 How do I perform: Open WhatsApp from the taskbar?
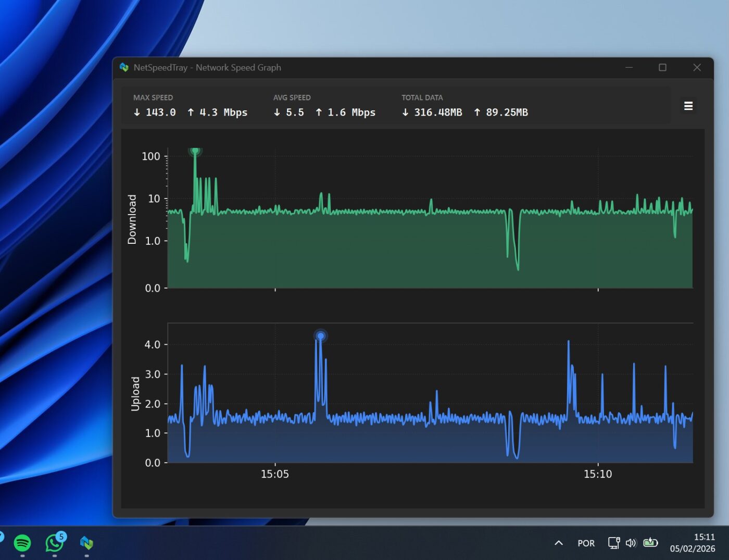pyautogui.click(x=55, y=543)
